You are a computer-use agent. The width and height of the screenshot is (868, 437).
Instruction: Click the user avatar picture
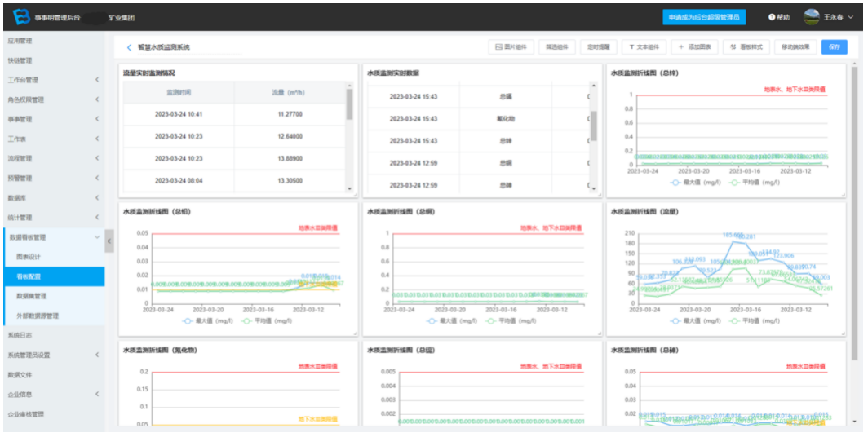812,17
